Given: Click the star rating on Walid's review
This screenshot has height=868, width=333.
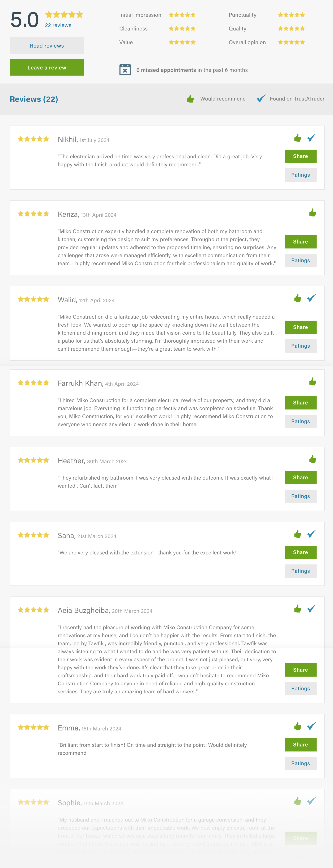Looking at the screenshot, I should (33, 299).
